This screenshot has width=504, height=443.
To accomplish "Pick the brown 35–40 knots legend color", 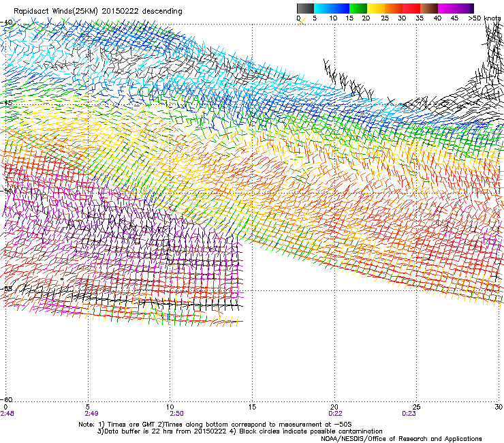I will (x=429, y=8).
